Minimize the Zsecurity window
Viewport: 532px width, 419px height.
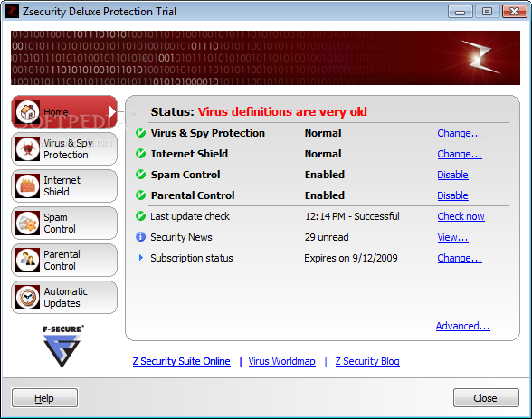pyautogui.click(x=460, y=12)
